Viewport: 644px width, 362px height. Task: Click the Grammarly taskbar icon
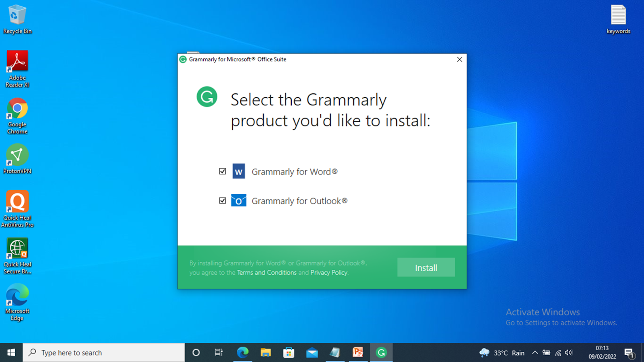(381, 353)
